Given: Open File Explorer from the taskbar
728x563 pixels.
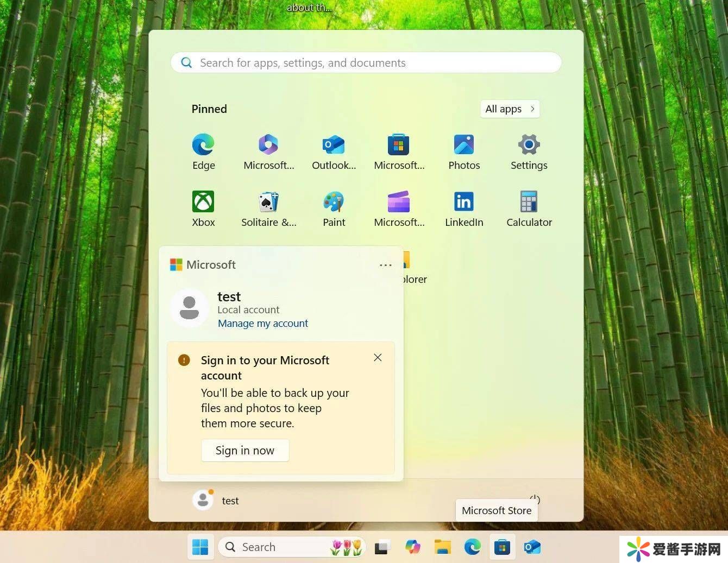Looking at the screenshot, I should pos(443,547).
